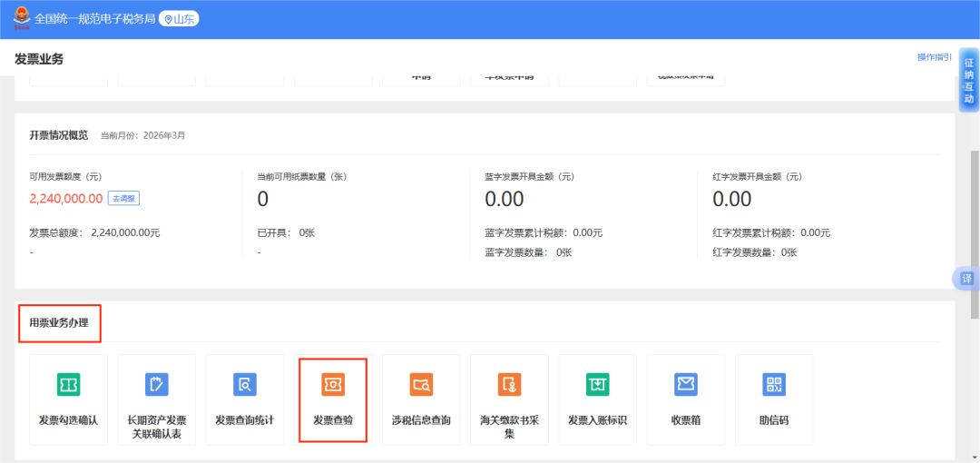980x463 pixels.
Task: Click the 全国统一规范电子税务局 title text
Action: click(94, 19)
